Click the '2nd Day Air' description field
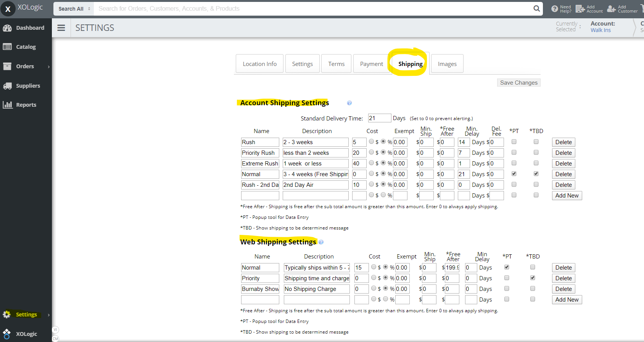The width and height of the screenshot is (644, 342). (316, 185)
